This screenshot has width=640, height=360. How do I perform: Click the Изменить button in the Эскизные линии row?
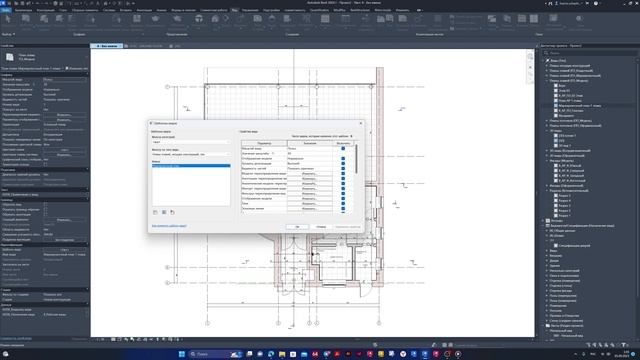click(x=310, y=209)
